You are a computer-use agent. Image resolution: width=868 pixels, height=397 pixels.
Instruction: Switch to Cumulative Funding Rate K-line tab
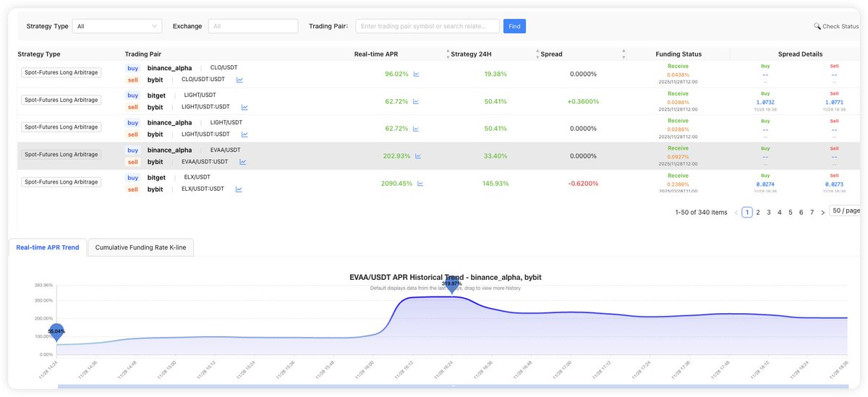pyautogui.click(x=140, y=247)
